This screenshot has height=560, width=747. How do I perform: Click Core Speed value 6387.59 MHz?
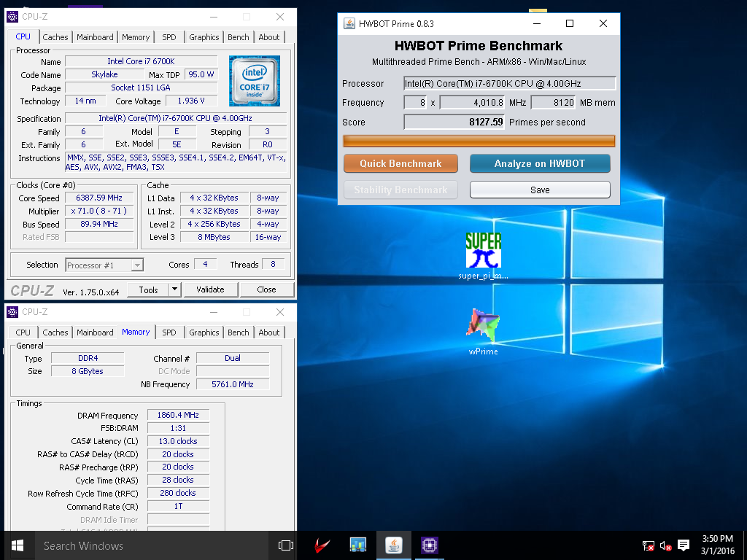click(99, 198)
